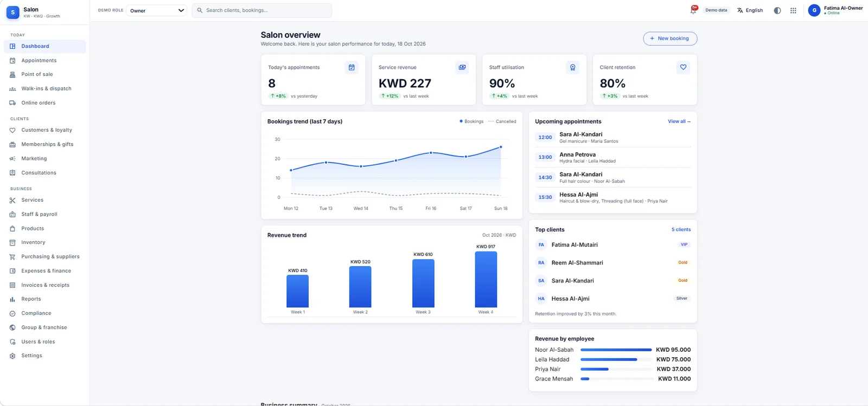This screenshot has width=868, height=406.
Task: Go to Appointments in the sidebar
Action: point(45,61)
